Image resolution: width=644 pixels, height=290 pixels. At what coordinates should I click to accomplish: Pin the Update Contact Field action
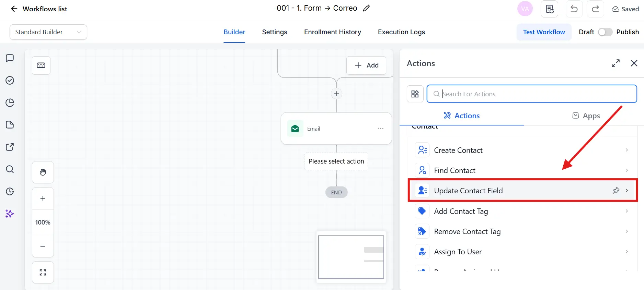(616, 191)
